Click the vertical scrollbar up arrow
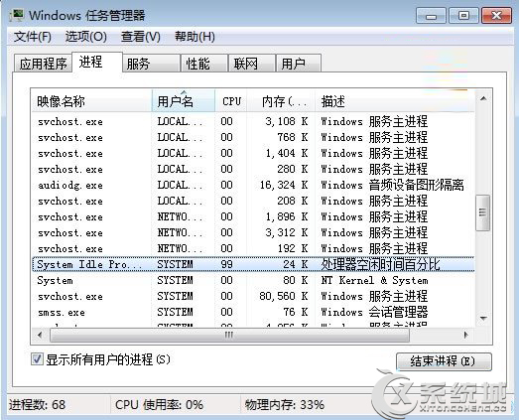The height and width of the screenshot is (420, 519). point(483,98)
